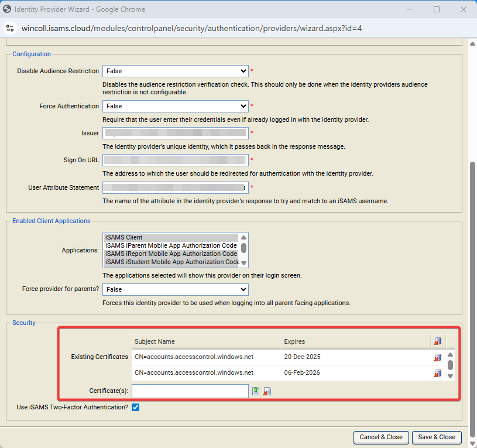Expand the Force Authentication dropdown

(176, 106)
